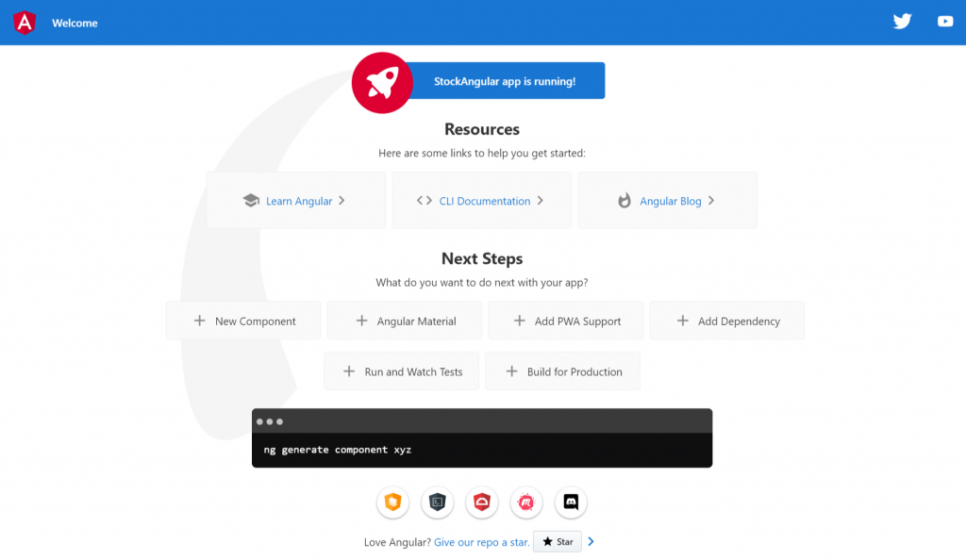Image resolution: width=966 pixels, height=560 pixels.
Task: Open the dark shield CLI icon
Action: (x=438, y=502)
